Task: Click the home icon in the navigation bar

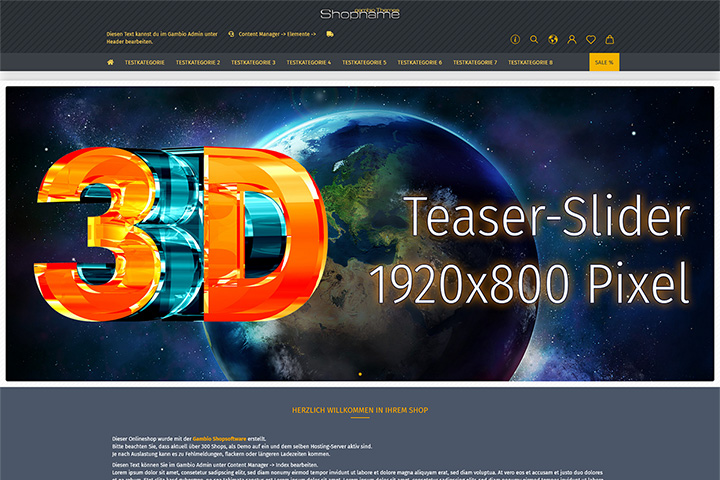Action: pyautogui.click(x=110, y=62)
